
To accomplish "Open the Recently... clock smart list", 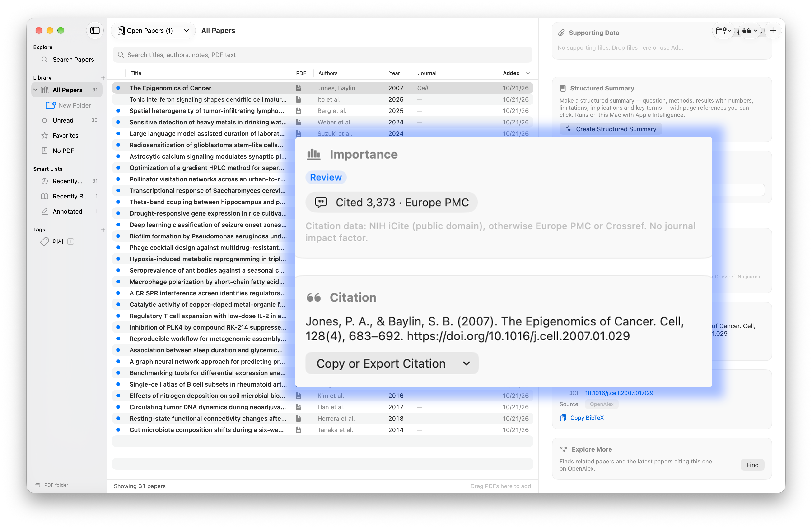I will pyautogui.click(x=67, y=181).
